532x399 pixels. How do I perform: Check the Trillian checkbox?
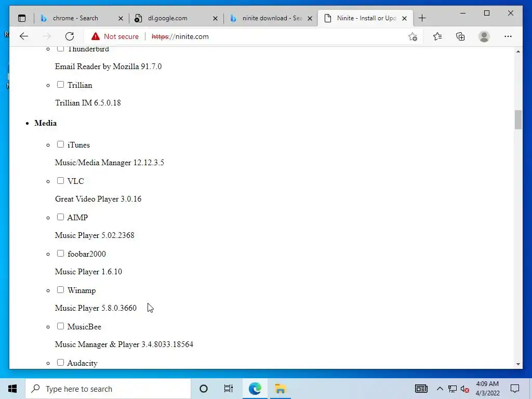[60, 85]
